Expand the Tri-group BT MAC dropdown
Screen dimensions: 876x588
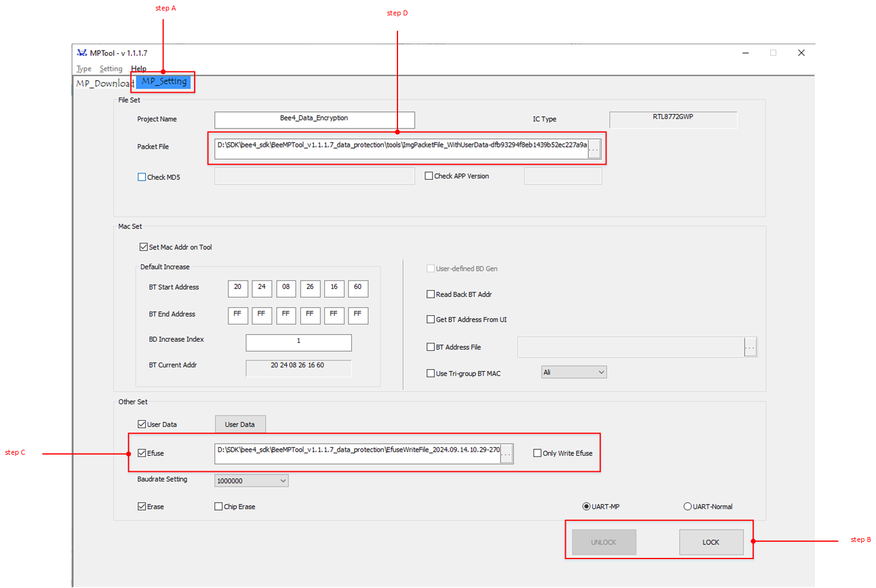click(574, 372)
